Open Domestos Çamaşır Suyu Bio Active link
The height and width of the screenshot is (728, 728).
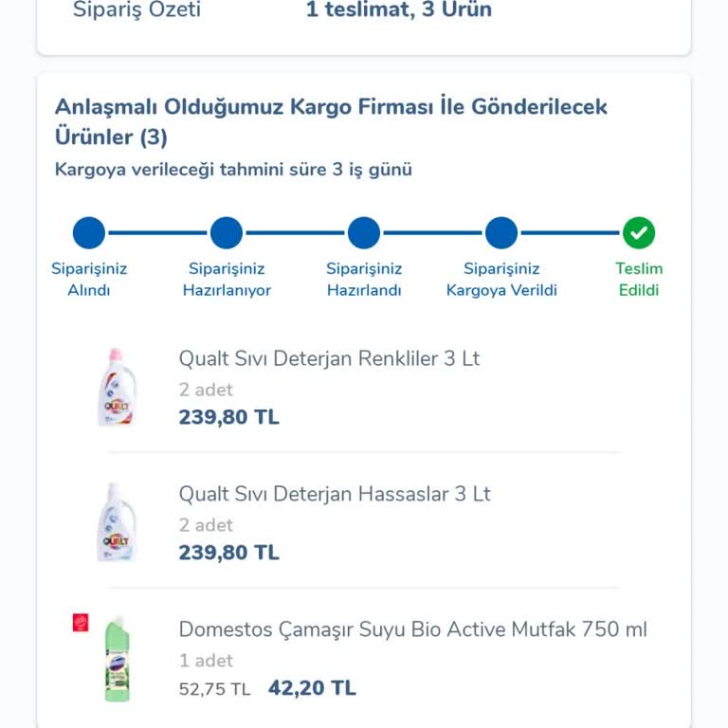(x=412, y=629)
